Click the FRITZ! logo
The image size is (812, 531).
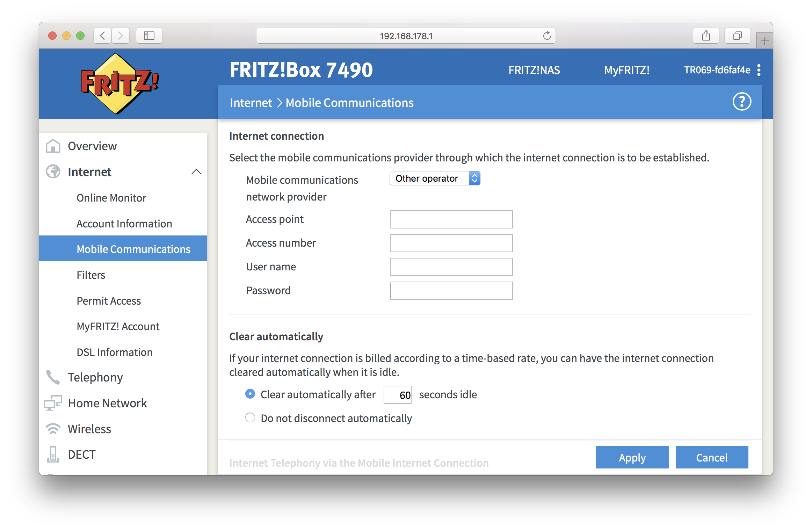point(119,84)
